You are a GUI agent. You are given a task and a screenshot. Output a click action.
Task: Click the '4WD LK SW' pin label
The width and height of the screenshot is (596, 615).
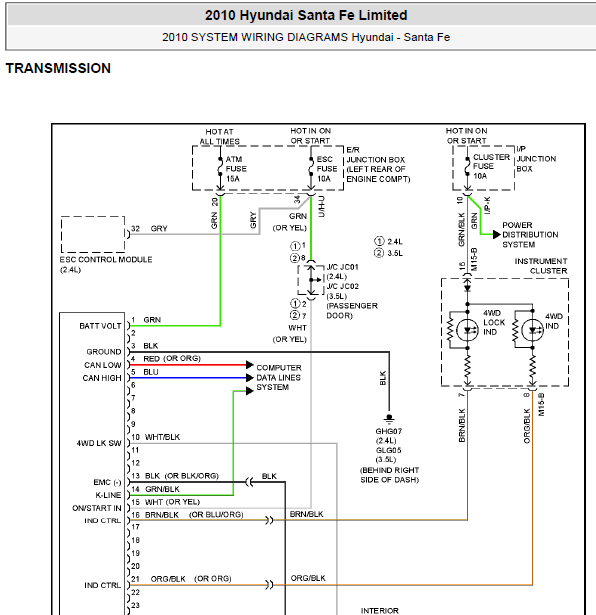(99, 443)
